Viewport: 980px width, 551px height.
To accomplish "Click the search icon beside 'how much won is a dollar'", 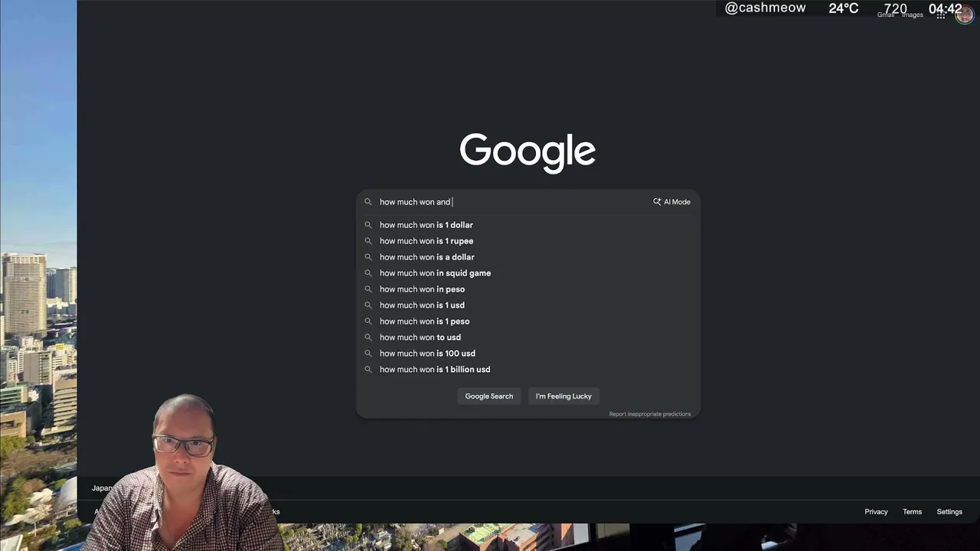I will [x=367, y=257].
